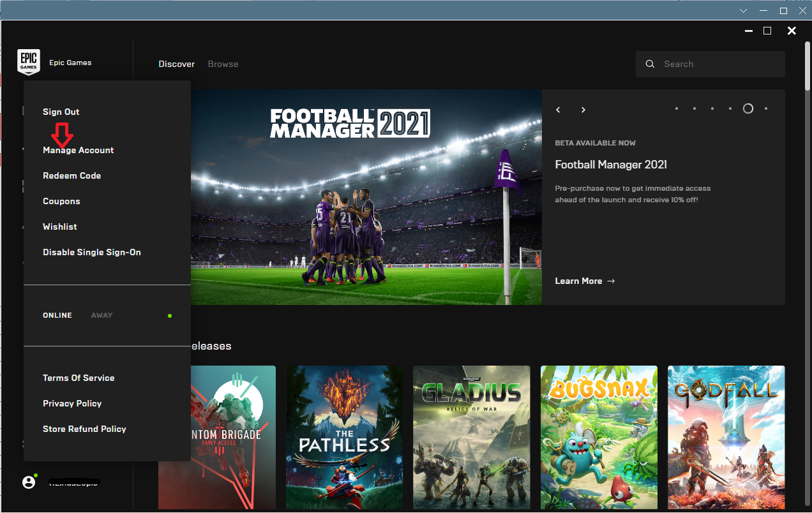This screenshot has height=513, width=812.
Task: Open The Pathless game thumbnail
Action: pyautogui.click(x=345, y=437)
